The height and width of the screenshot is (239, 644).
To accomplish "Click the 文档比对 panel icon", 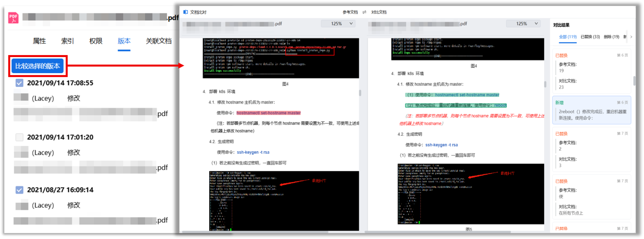I will tap(186, 12).
